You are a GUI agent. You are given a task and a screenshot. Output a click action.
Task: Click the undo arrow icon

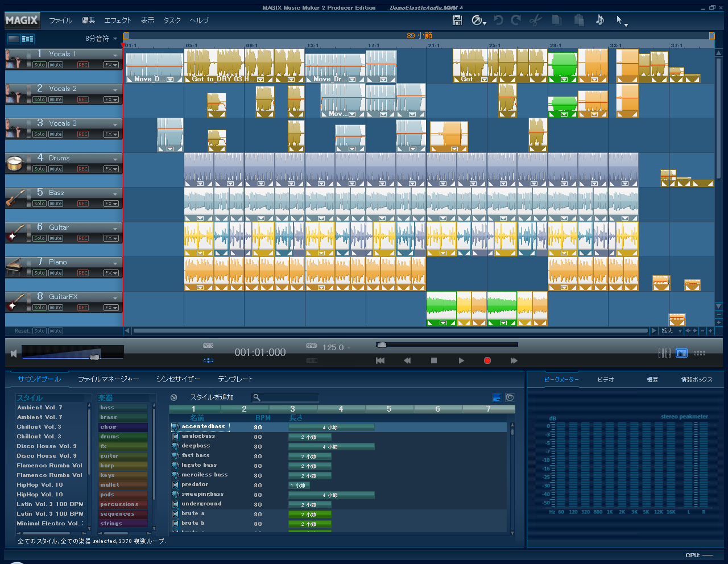point(498,20)
